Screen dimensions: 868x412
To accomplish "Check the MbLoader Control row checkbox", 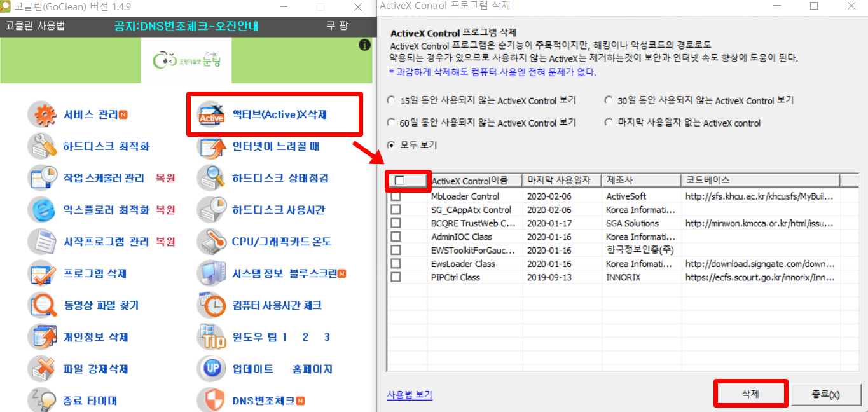I will [396, 196].
